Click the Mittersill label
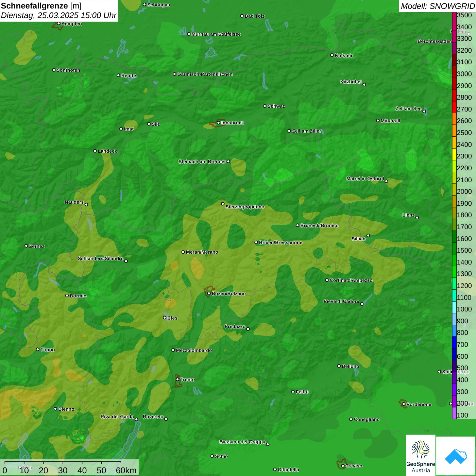 [390, 121]
